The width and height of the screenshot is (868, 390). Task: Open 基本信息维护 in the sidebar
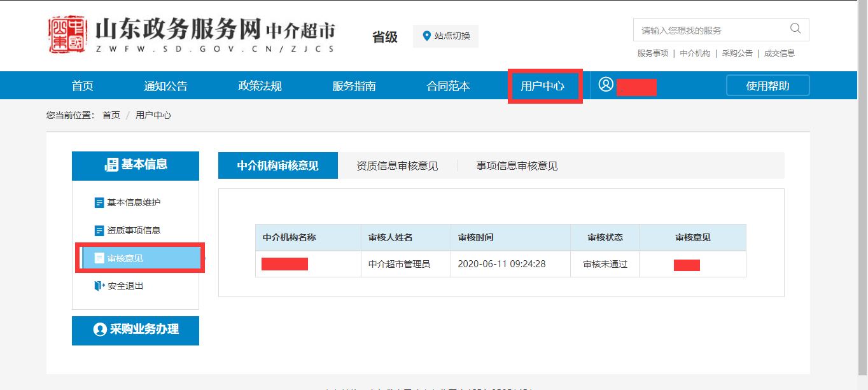pyautogui.click(x=134, y=202)
